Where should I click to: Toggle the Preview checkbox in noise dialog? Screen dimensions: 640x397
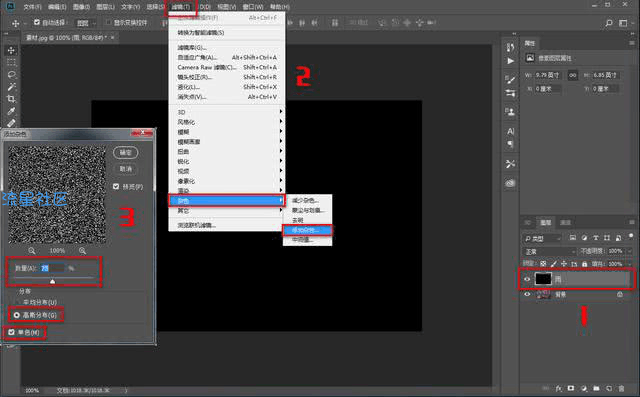pyautogui.click(x=116, y=186)
